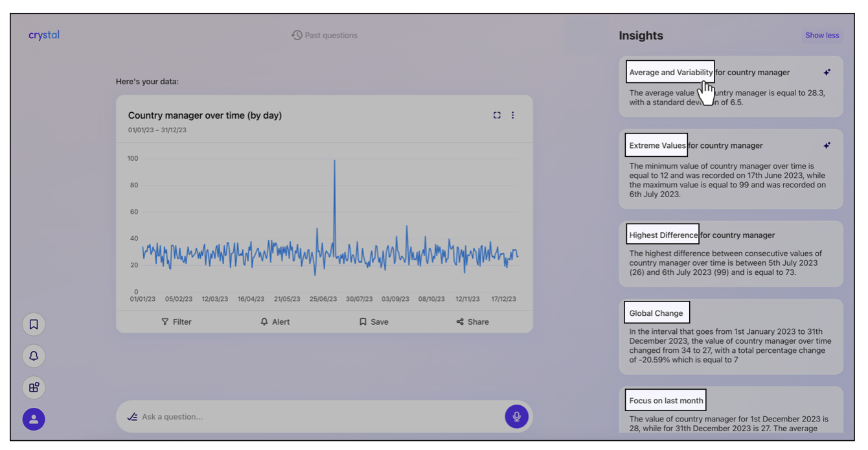Select the Global Change insight card
Viewport: 868px width, 450px height.
tap(731, 337)
